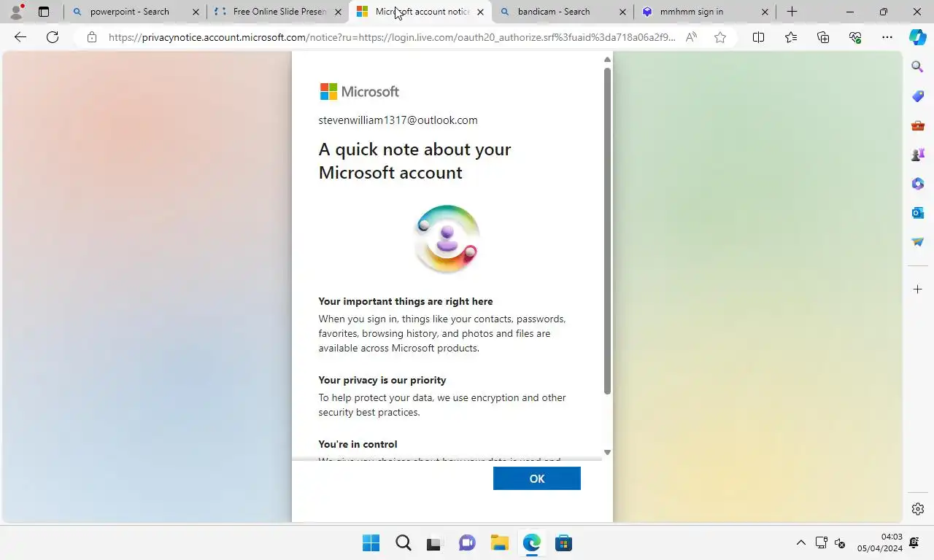Image resolution: width=934 pixels, height=560 pixels.
Task: Open sidebar Tools briefcase icon
Action: pyautogui.click(x=918, y=125)
